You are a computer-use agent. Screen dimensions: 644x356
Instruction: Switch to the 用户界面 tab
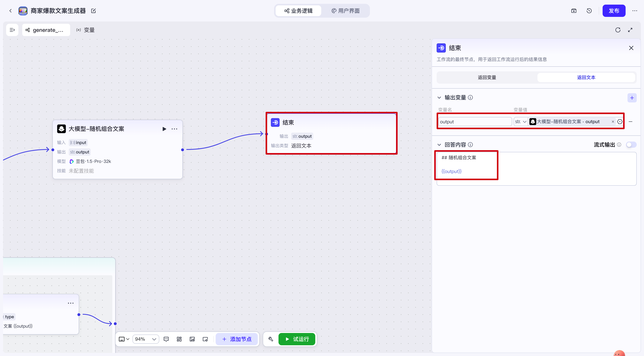(346, 11)
